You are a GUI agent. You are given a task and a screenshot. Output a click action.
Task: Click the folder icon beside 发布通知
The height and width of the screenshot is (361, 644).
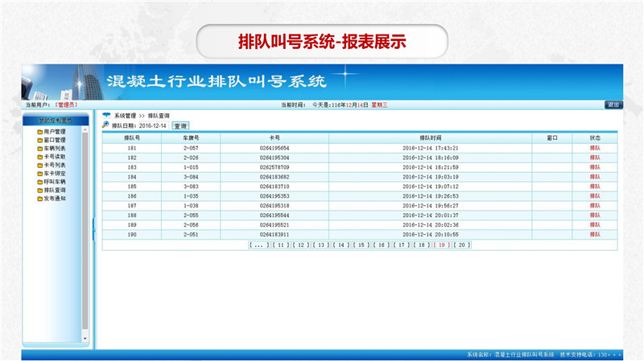tap(40, 199)
